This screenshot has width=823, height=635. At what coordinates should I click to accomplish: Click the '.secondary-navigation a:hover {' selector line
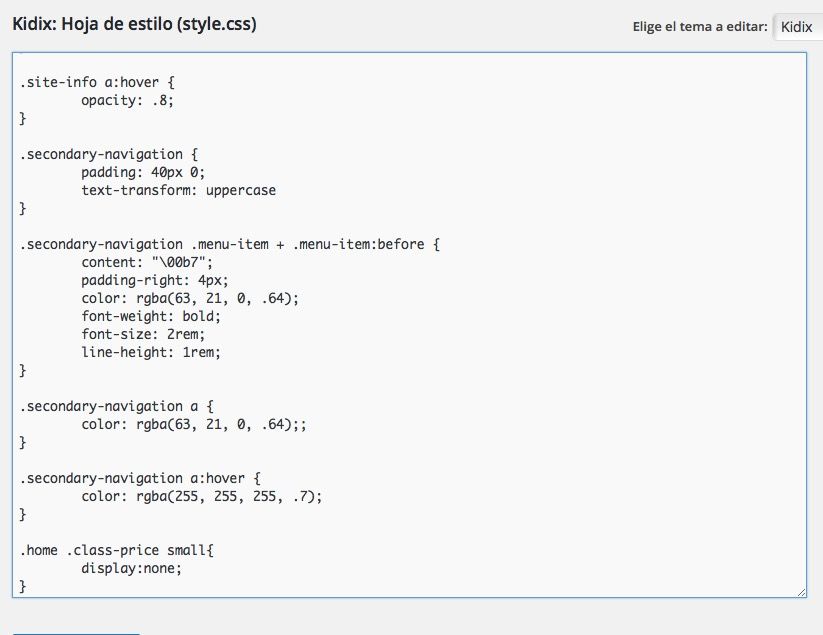coord(140,478)
